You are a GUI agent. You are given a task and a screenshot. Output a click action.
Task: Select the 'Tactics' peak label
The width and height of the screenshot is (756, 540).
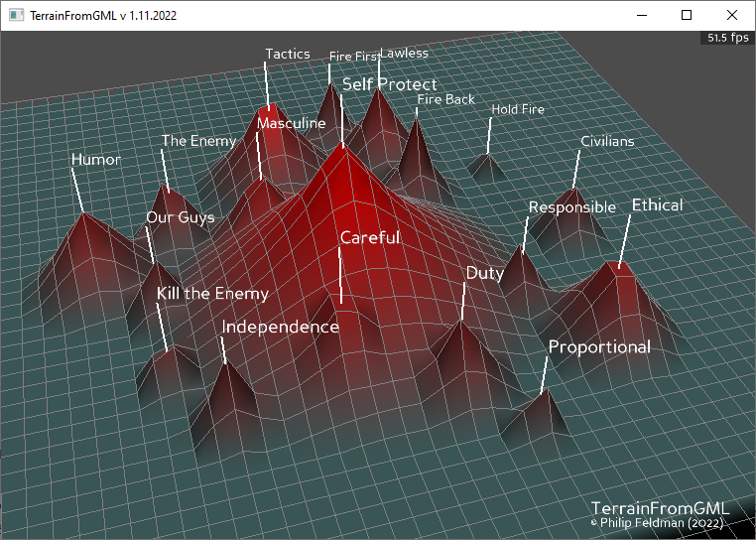point(288,54)
